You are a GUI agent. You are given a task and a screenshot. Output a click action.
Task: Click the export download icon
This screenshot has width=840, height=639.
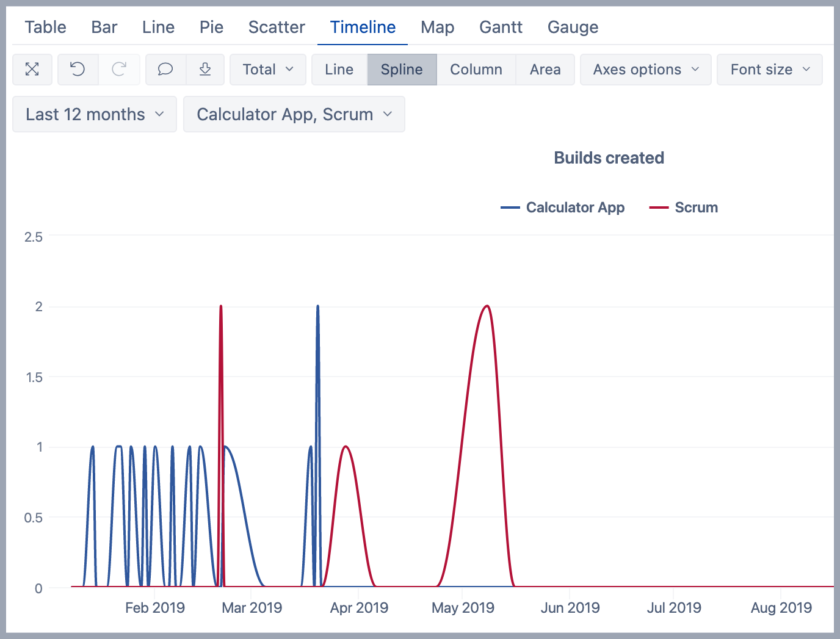205,70
